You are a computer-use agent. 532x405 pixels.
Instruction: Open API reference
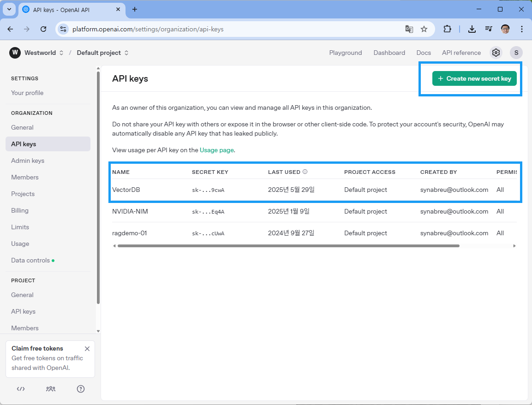461,53
